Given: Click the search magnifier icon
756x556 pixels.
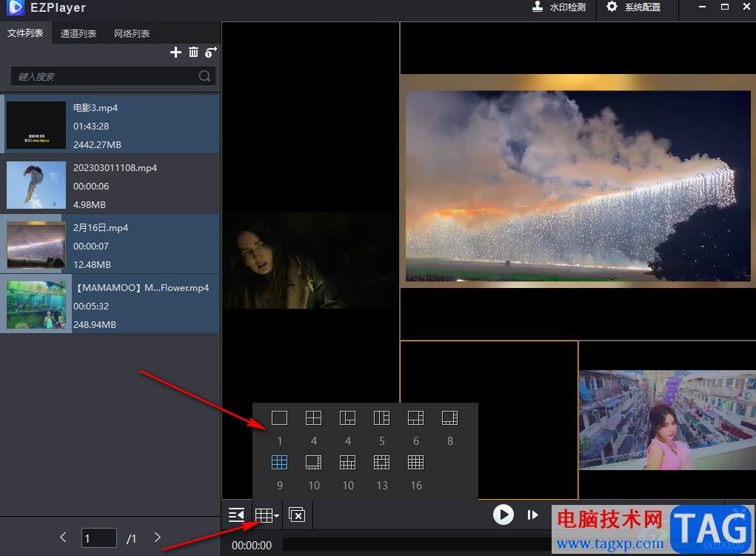Looking at the screenshot, I should [204, 76].
